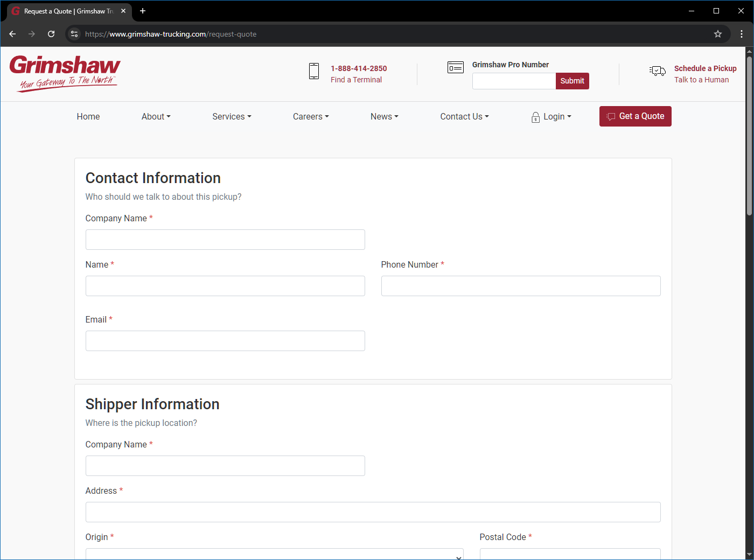The image size is (754, 560).
Task: Click 'Who should we talk to about this pickup?' text
Action: coord(163,197)
